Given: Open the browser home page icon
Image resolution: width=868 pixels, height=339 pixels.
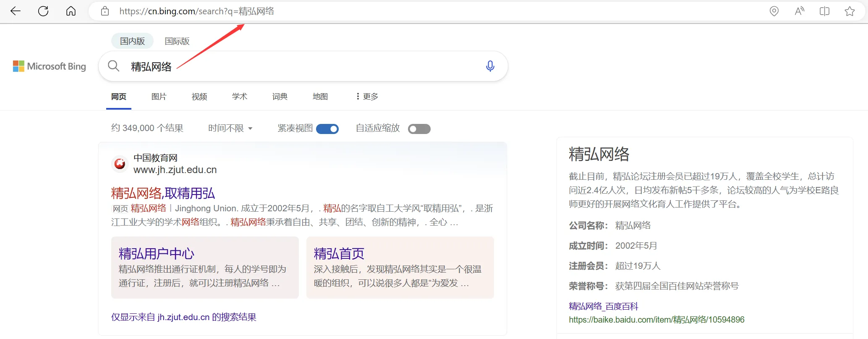Looking at the screenshot, I should coord(71,11).
